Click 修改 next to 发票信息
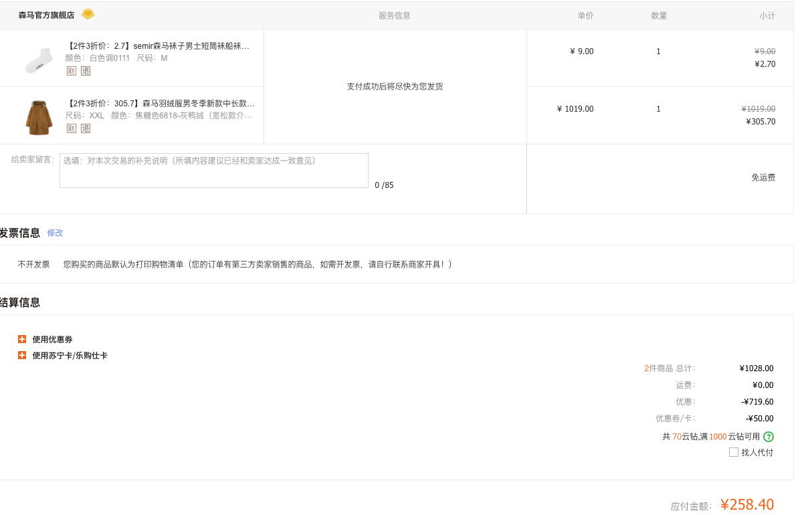The width and height of the screenshot is (812, 515). pos(55,233)
